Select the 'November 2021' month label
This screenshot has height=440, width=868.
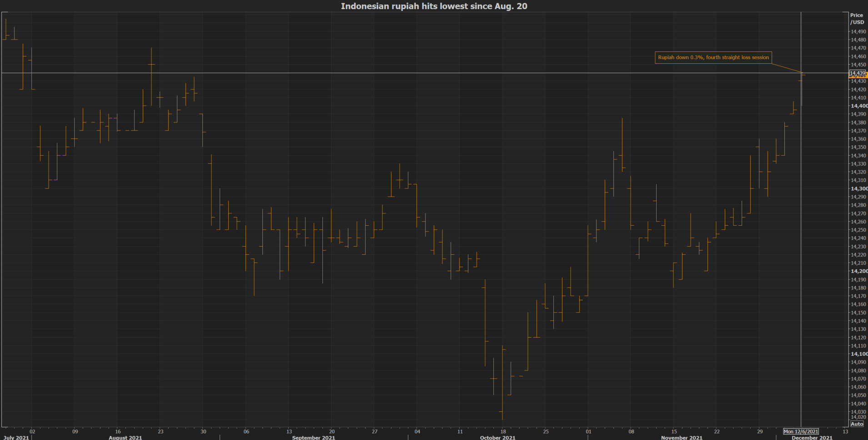click(682, 438)
